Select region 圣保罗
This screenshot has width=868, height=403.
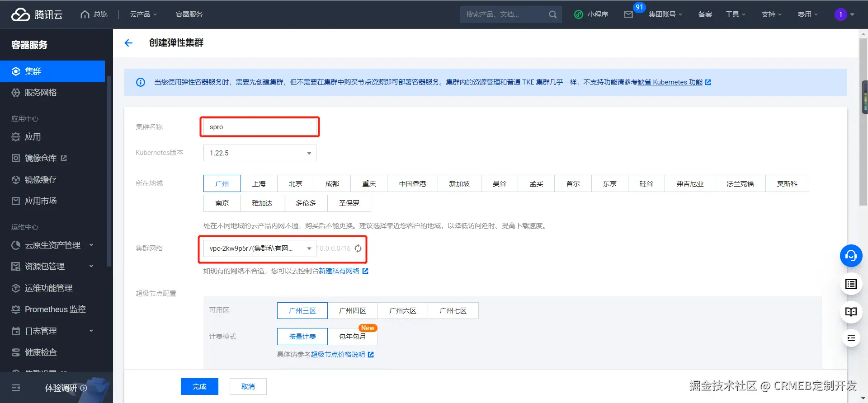[349, 203]
